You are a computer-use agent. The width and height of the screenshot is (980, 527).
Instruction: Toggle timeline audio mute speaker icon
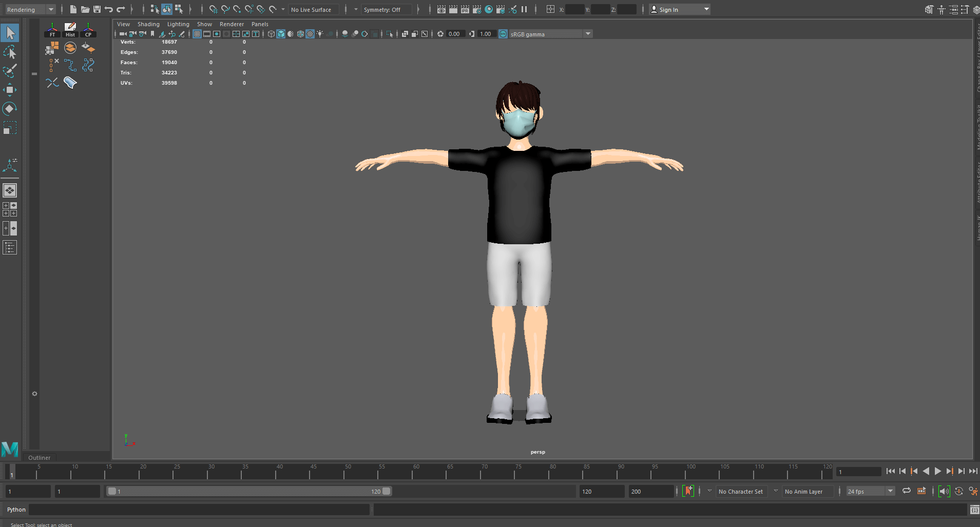(944, 491)
